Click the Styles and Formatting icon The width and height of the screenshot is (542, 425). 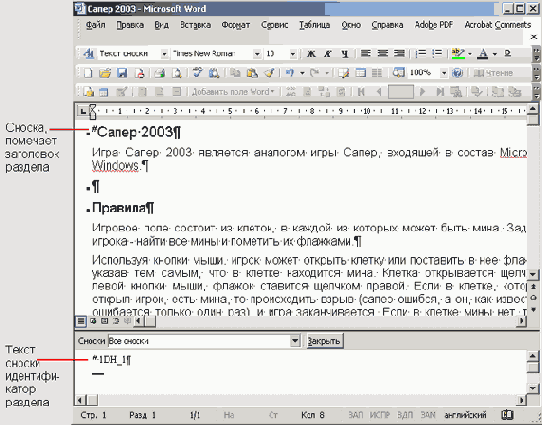click(x=88, y=54)
